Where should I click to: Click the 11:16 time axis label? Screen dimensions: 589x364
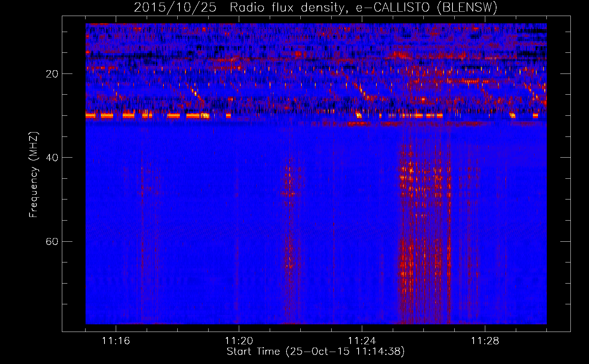click(116, 341)
